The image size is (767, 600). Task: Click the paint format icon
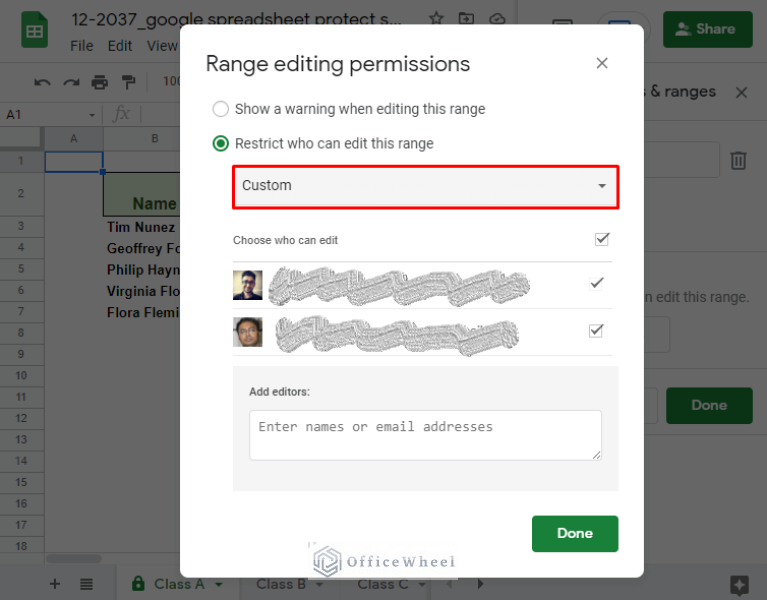click(128, 82)
